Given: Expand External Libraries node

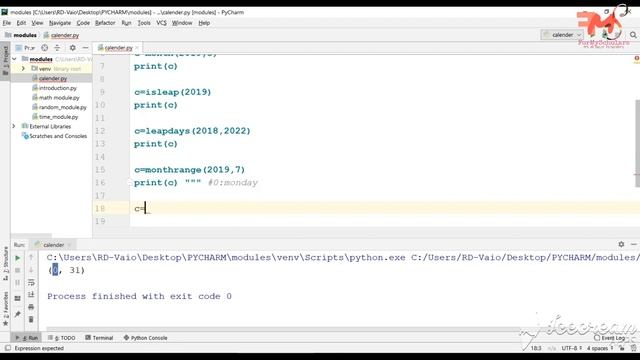Looking at the screenshot, I should 14,126.
